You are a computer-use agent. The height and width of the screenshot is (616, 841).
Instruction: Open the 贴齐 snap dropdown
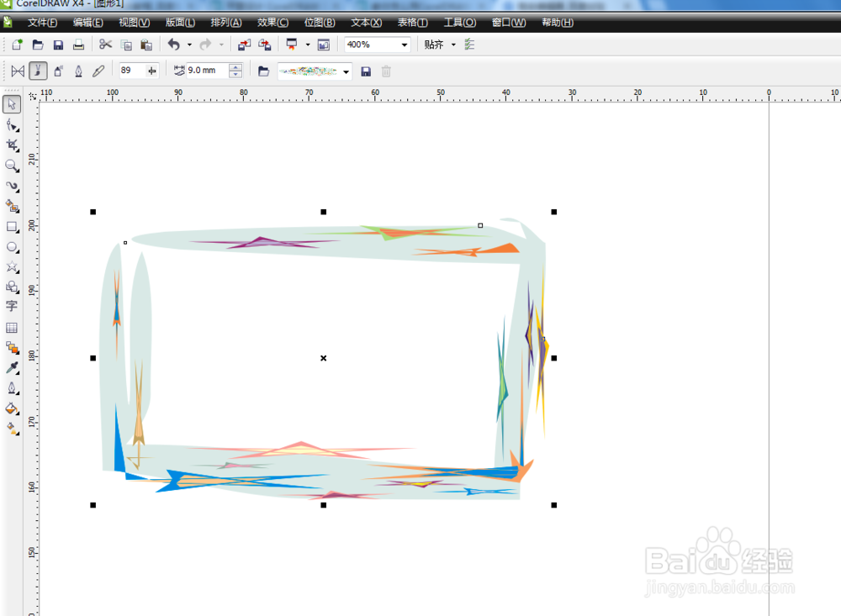point(453,45)
